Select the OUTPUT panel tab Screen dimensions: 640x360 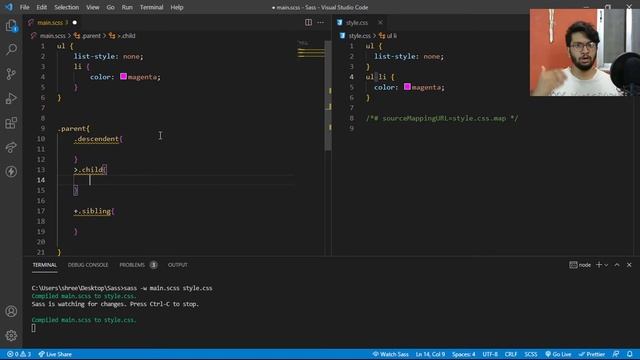(178, 265)
